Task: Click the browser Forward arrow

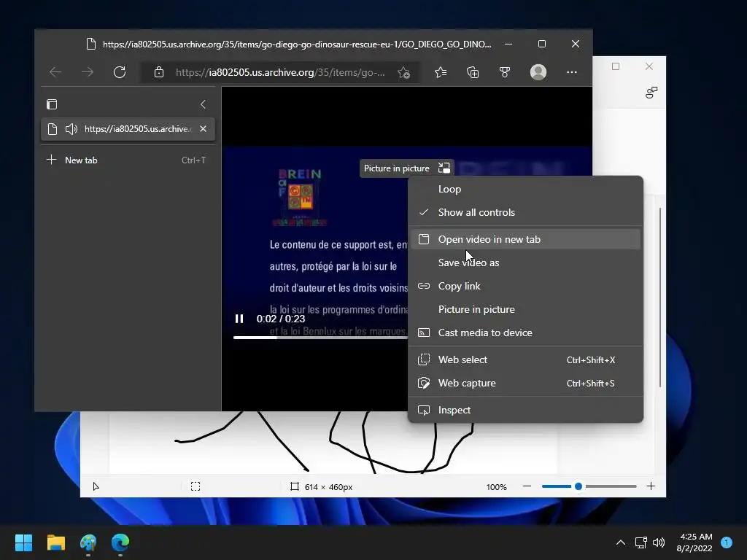Action: (88, 72)
